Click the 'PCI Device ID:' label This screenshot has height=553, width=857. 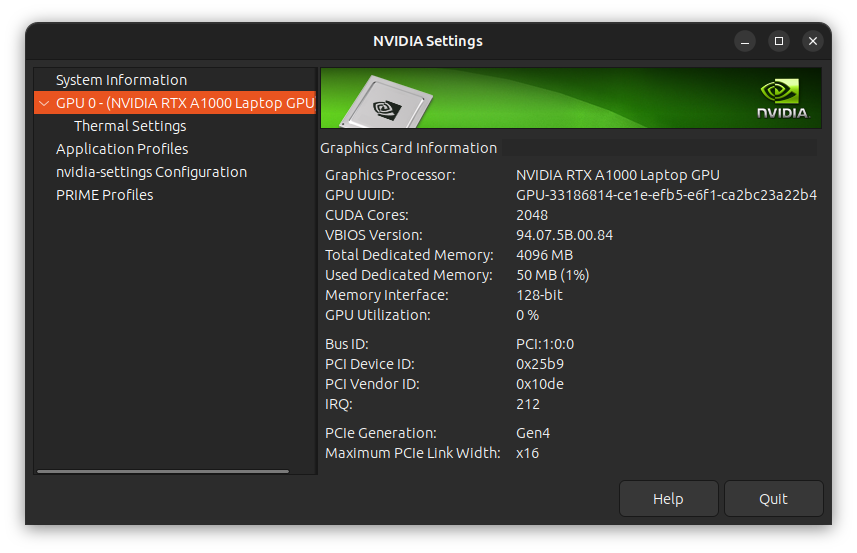[x=370, y=364]
